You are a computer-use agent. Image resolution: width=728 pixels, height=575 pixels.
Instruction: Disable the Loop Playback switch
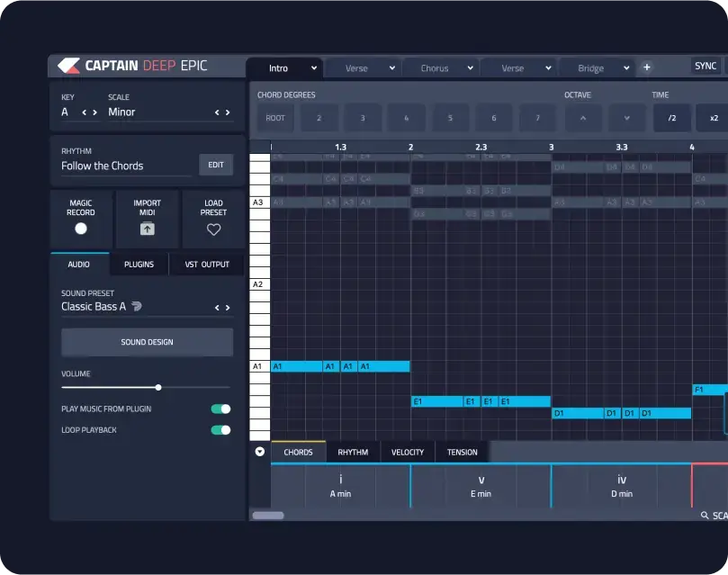220,430
